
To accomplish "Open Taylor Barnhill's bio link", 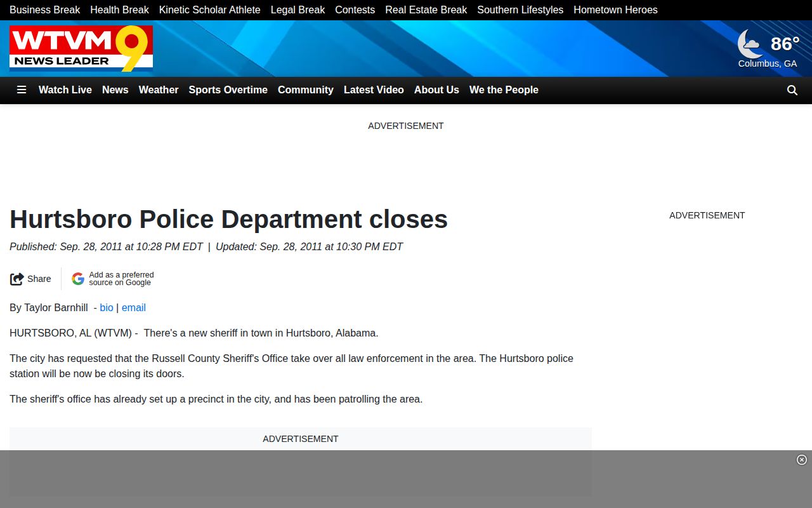I will click(107, 308).
